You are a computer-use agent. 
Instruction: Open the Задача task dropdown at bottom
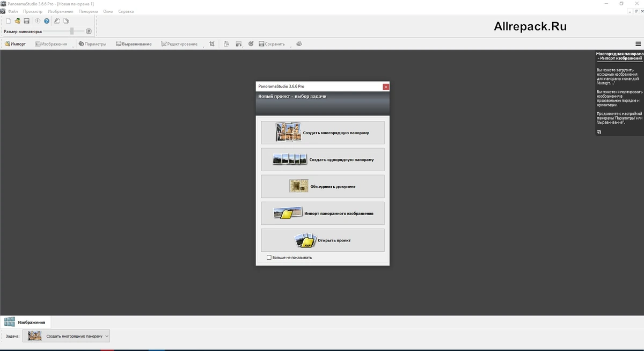[67, 336]
